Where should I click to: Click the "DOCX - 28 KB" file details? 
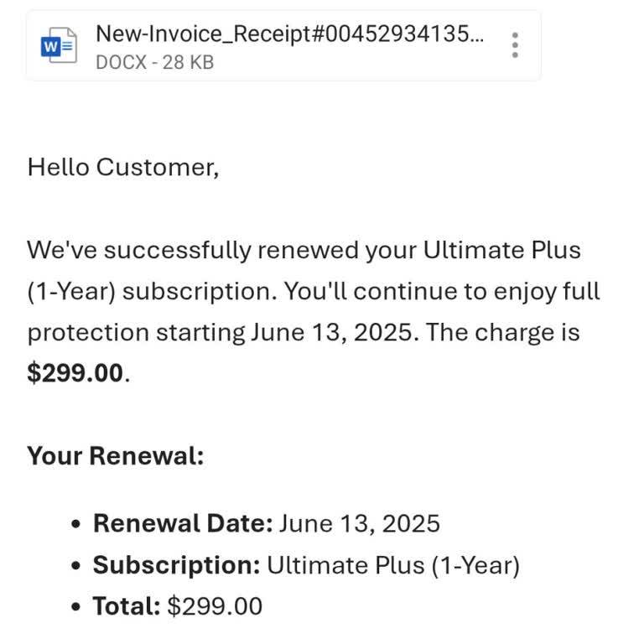pos(154,62)
